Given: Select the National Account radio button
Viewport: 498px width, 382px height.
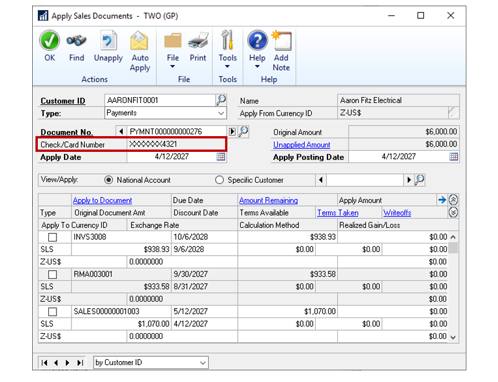Looking at the screenshot, I should tap(108, 180).
